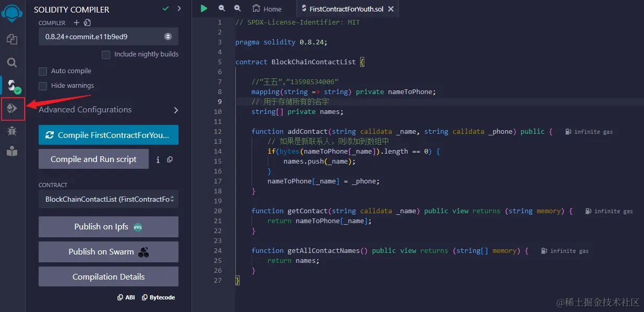Viewport: 644px width, 312px height.
Task: Enable Include nightly builds checkbox
Action: pos(106,54)
